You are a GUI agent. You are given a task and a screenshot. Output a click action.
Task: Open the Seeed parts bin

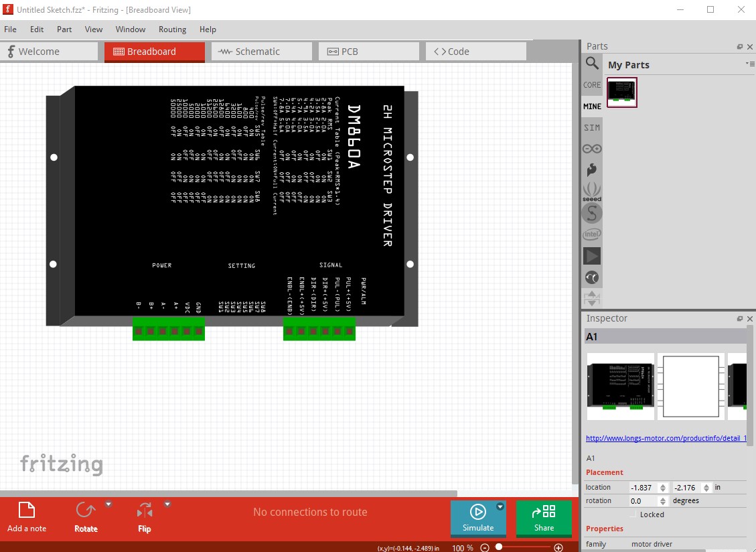pos(592,192)
